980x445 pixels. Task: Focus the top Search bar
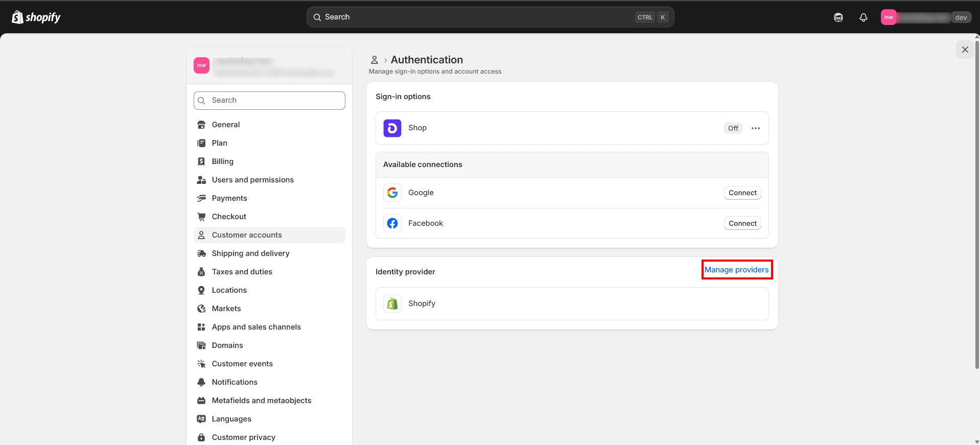pyautogui.click(x=490, y=17)
